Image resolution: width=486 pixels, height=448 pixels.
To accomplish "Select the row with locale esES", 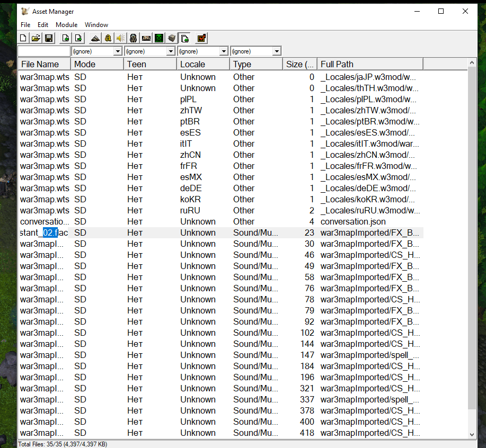I will (220, 132).
